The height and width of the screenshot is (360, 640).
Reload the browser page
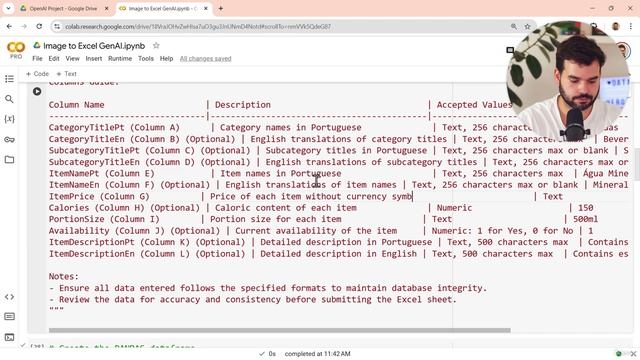(39, 27)
